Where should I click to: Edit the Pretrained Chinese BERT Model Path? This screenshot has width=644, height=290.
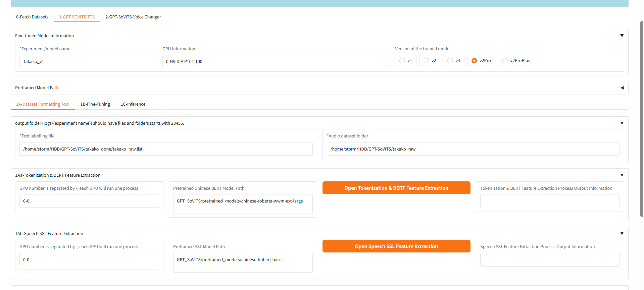click(243, 204)
